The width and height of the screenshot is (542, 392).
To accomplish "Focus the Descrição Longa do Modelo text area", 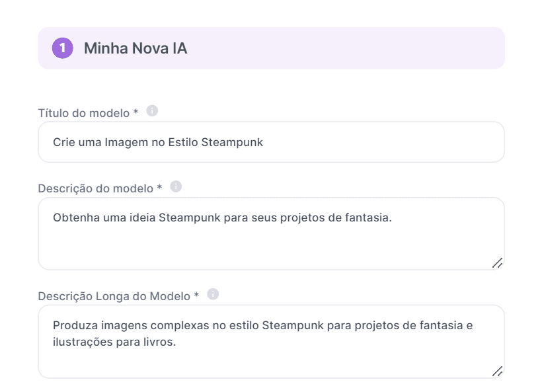I will point(271,357).
